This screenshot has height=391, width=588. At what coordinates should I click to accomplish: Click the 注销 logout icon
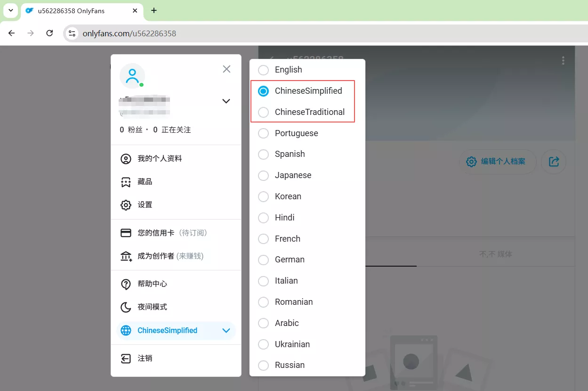coord(126,358)
